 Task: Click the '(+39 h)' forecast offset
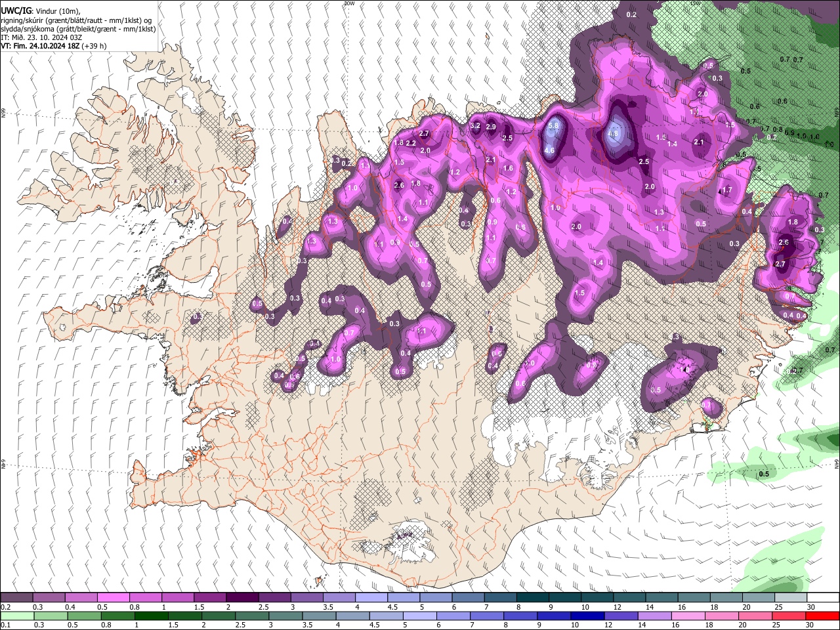point(94,46)
